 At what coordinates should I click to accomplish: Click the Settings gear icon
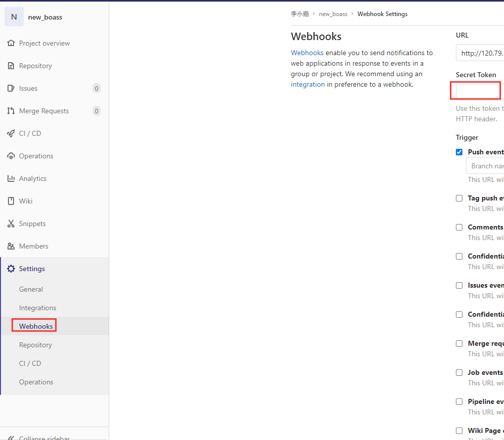[11, 269]
